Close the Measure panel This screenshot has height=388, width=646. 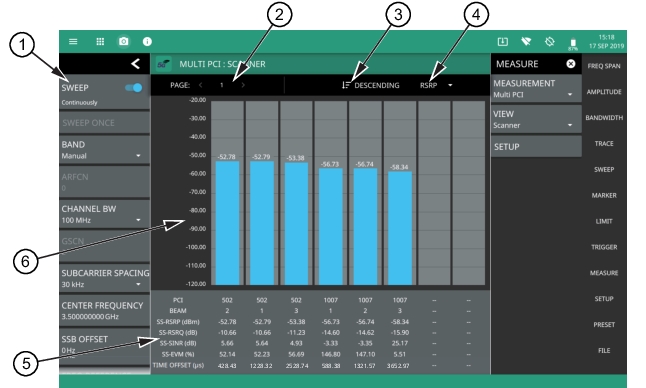(x=571, y=64)
